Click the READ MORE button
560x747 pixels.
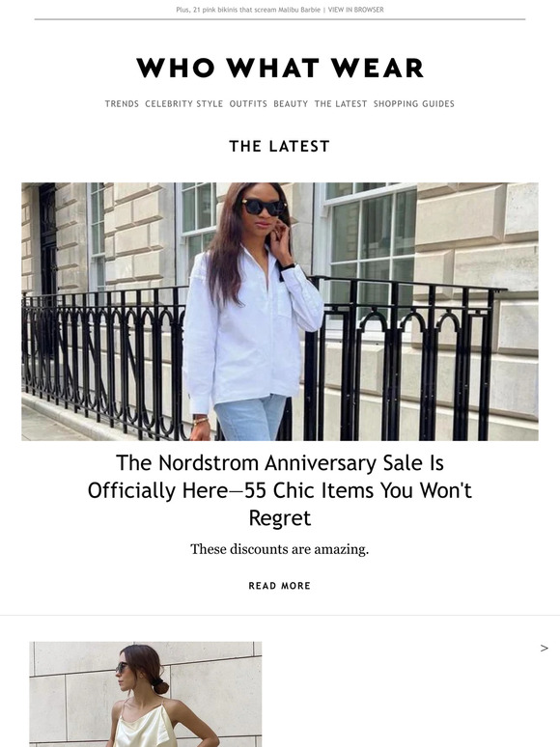tap(280, 586)
